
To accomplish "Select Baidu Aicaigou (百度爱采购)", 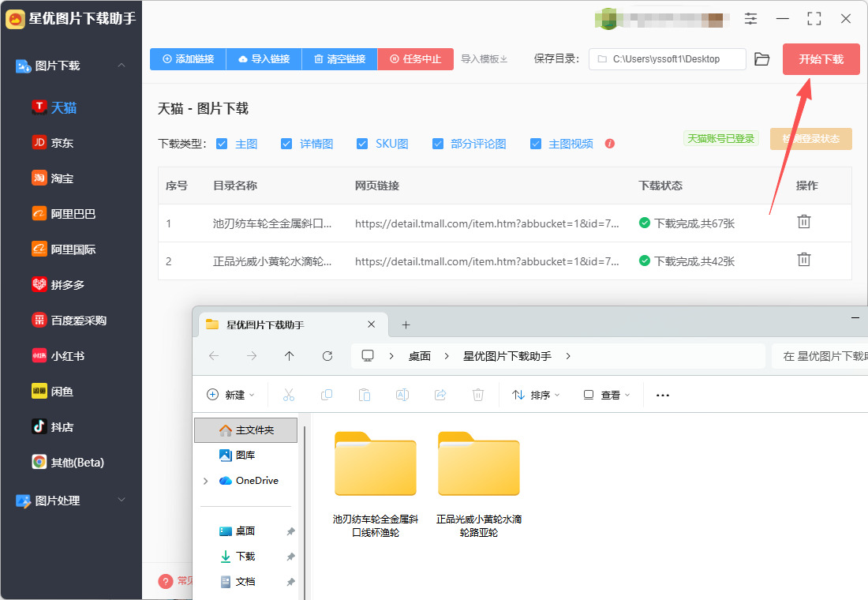I will [x=69, y=321].
